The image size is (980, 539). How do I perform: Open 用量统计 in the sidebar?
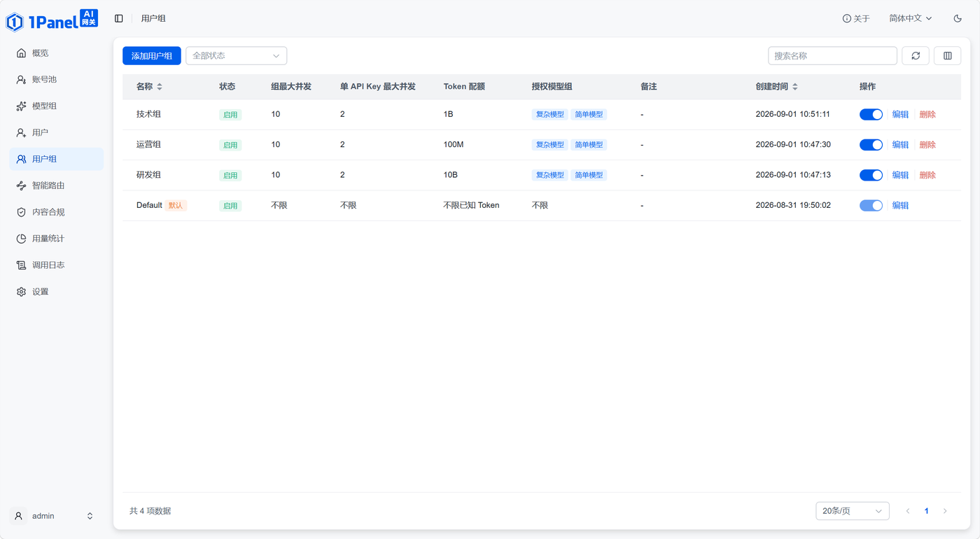point(56,239)
